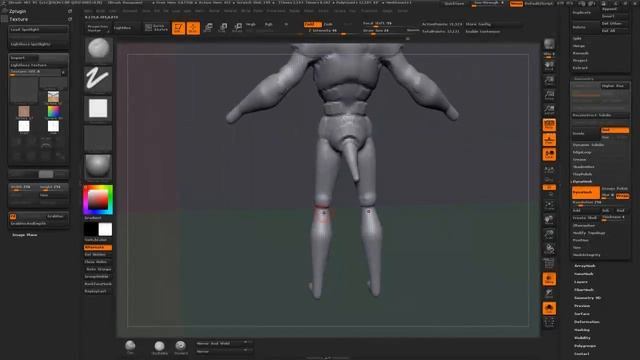Screen dimensions: 640x360
Task: Click the Actual size icon in right shelf
Action: [549, 95]
